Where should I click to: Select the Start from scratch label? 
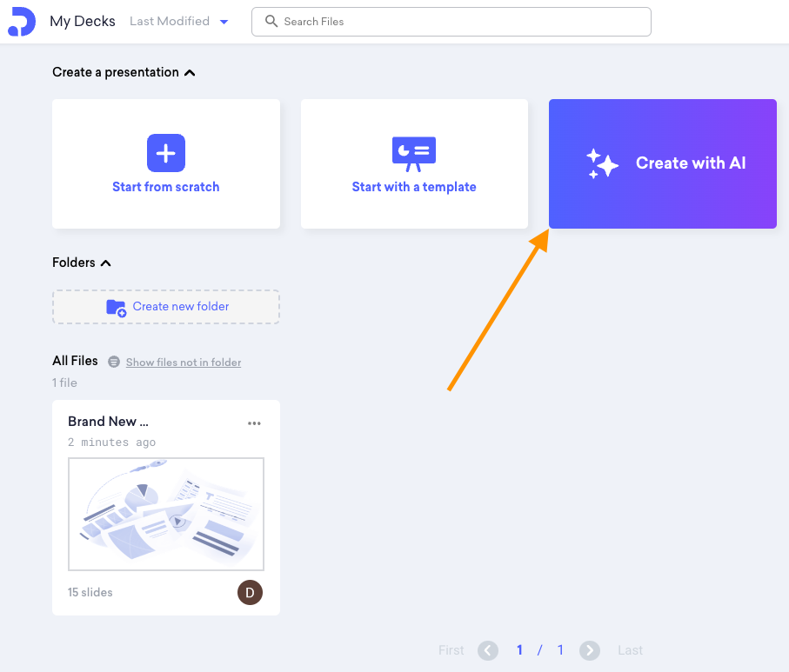tap(166, 187)
